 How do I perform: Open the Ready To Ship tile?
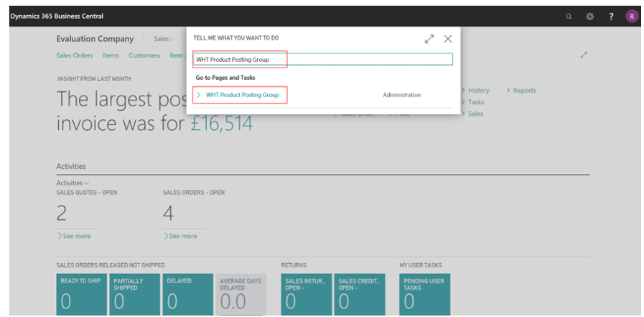click(81, 295)
